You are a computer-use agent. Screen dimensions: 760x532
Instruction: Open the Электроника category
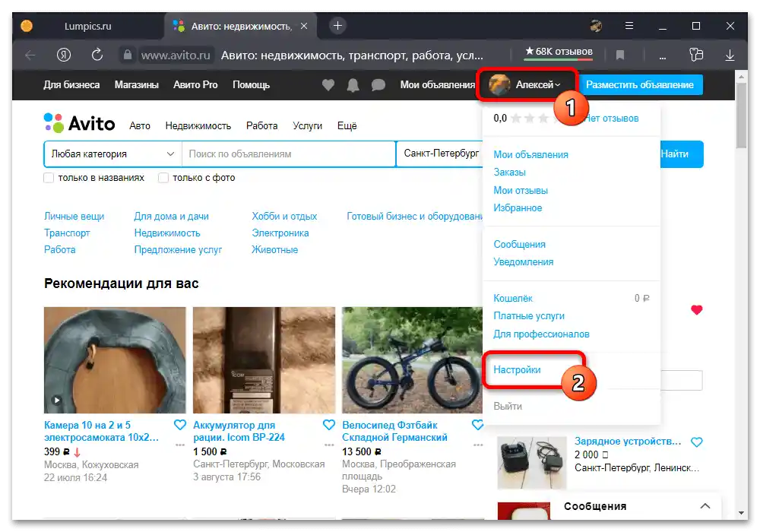tap(280, 233)
